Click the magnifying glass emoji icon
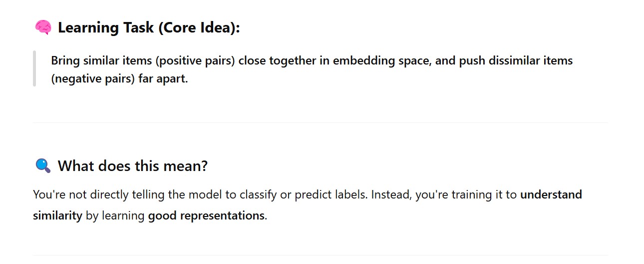The image size is (644, 264). point(43,165)
